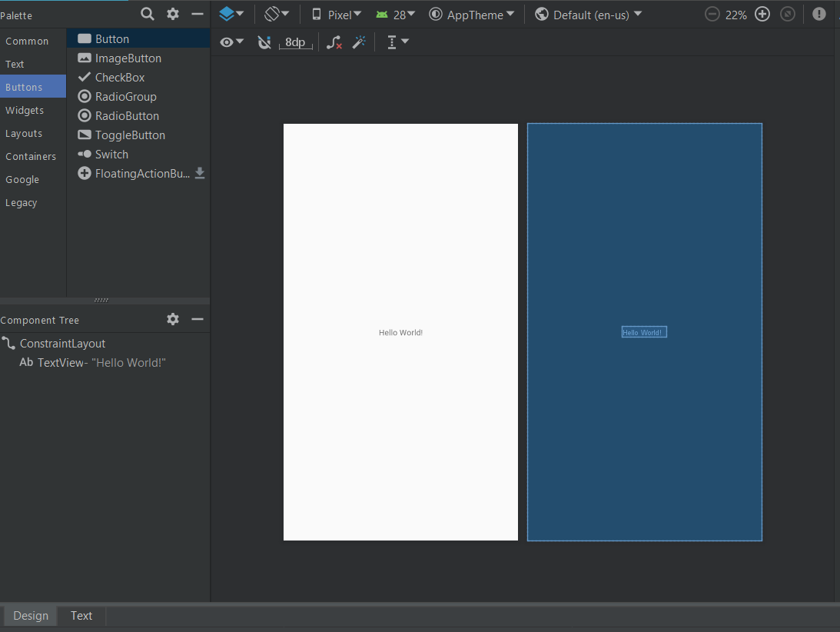Open the AppTheme selector
Viewport: 840px width, 632px height.
pos(472,14)
